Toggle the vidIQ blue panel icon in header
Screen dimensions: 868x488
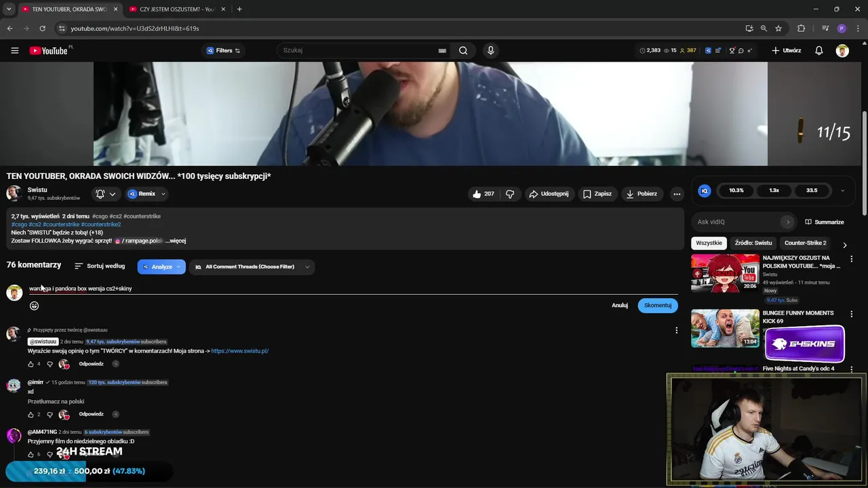coord(709,50)
